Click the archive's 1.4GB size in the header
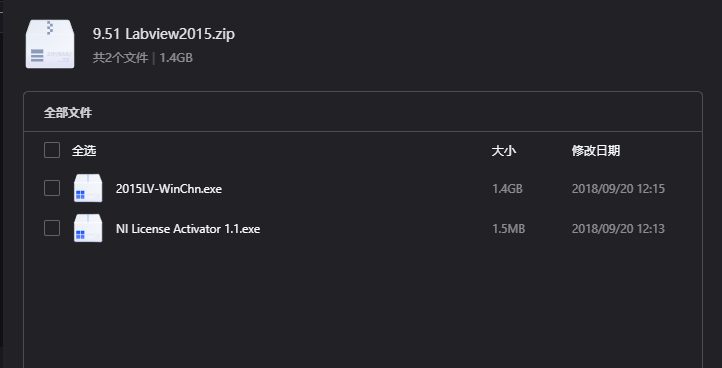The height and width of the screenshot is (368, 722). 176,58
